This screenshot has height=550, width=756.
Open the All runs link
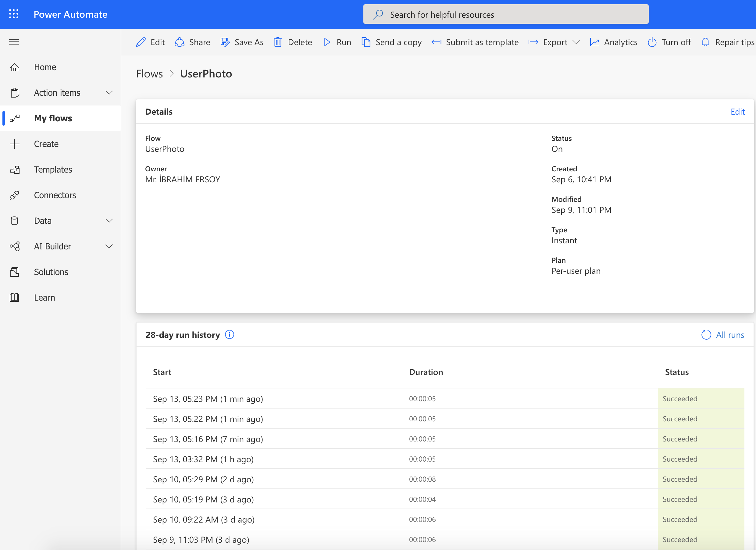730,335
